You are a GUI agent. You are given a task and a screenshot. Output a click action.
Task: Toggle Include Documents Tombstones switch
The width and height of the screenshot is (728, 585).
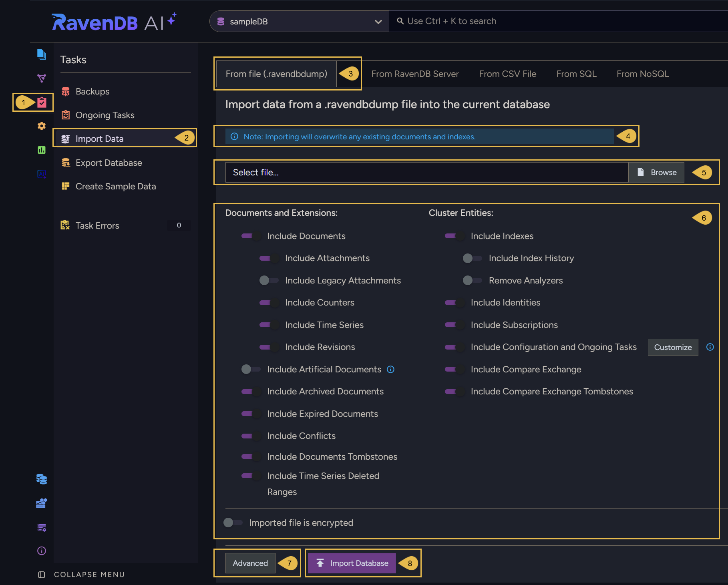coord(251,456)
